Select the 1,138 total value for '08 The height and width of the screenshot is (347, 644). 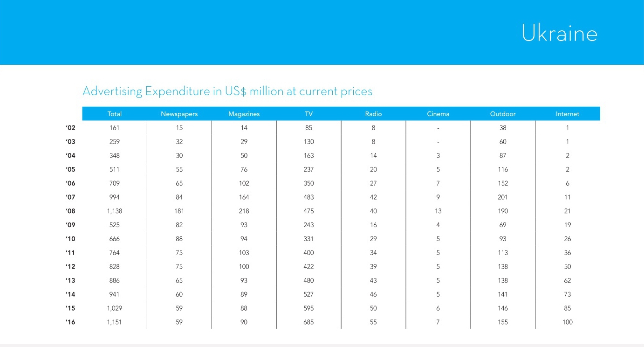pyautogui.click(x=115, y=211)
